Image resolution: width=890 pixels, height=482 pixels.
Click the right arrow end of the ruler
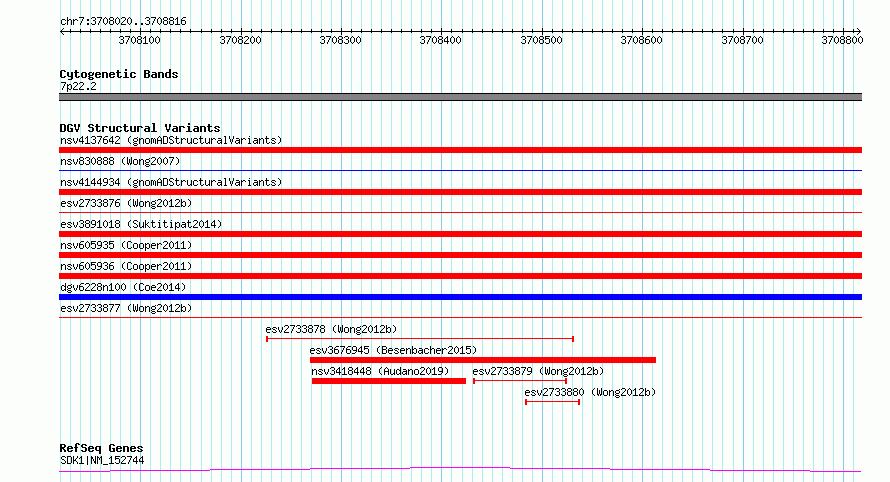859,31
